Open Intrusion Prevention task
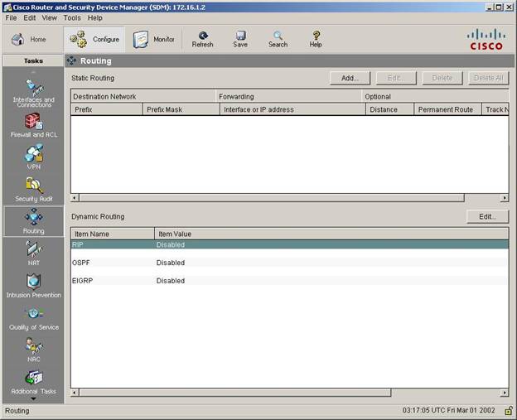Viewport: 517px width, 420px height. [34, 286]
